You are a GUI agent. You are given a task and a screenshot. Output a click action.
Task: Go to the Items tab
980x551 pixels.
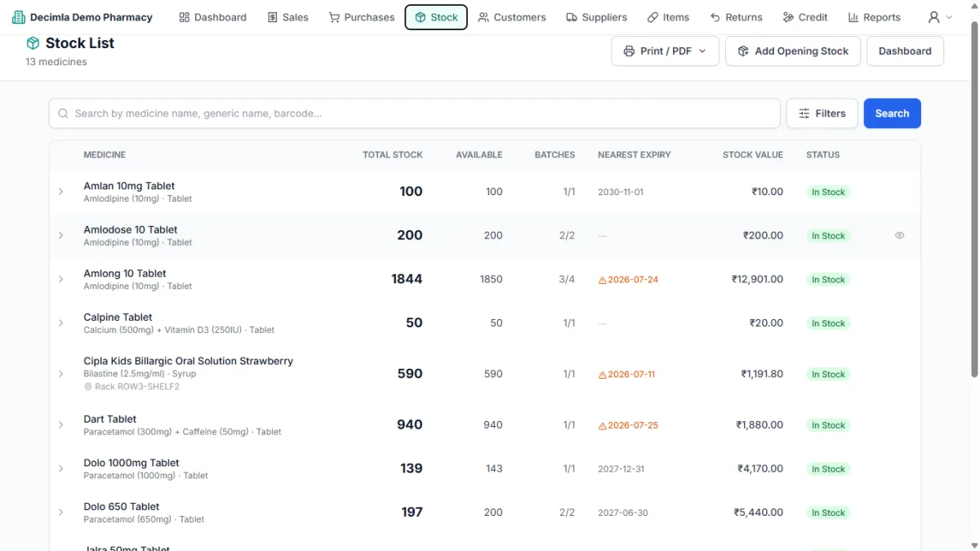pos(668,17)
